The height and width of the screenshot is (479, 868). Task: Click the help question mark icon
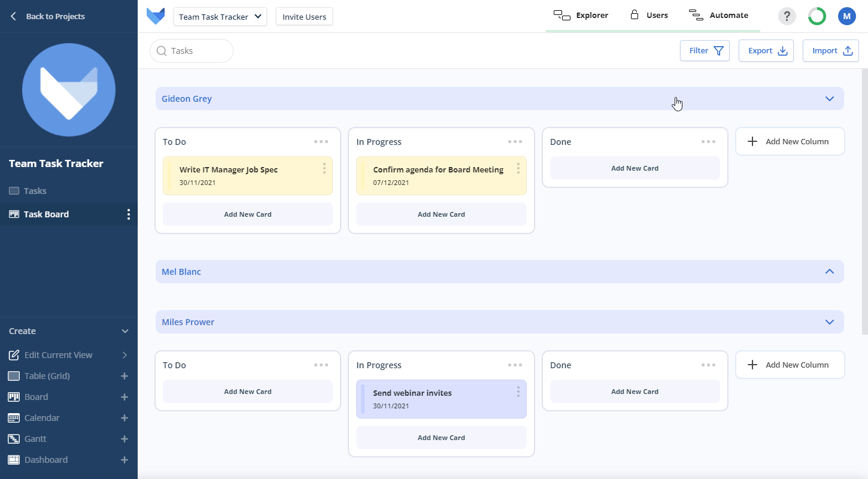pos(787,16)
